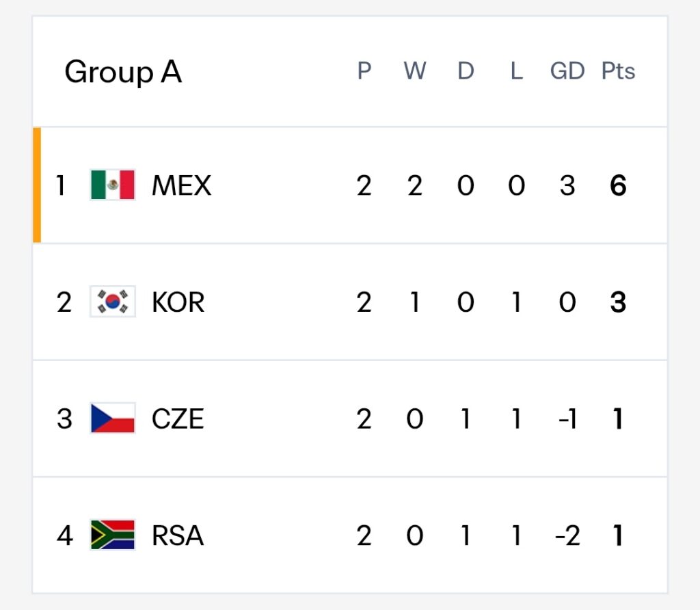This screenshot has height=610, width=700.
Task: Click the Group A heading
Action: pyautogui.click(x=123, y=72)
